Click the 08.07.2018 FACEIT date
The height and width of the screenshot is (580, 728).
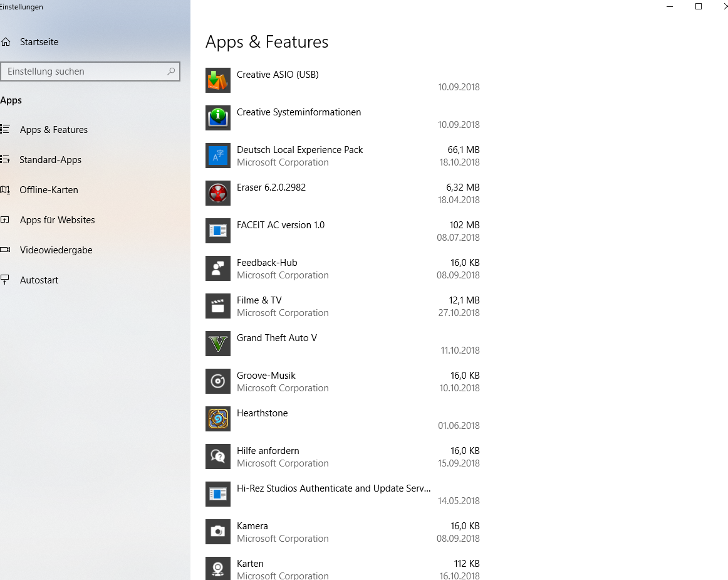click(458, 238)
